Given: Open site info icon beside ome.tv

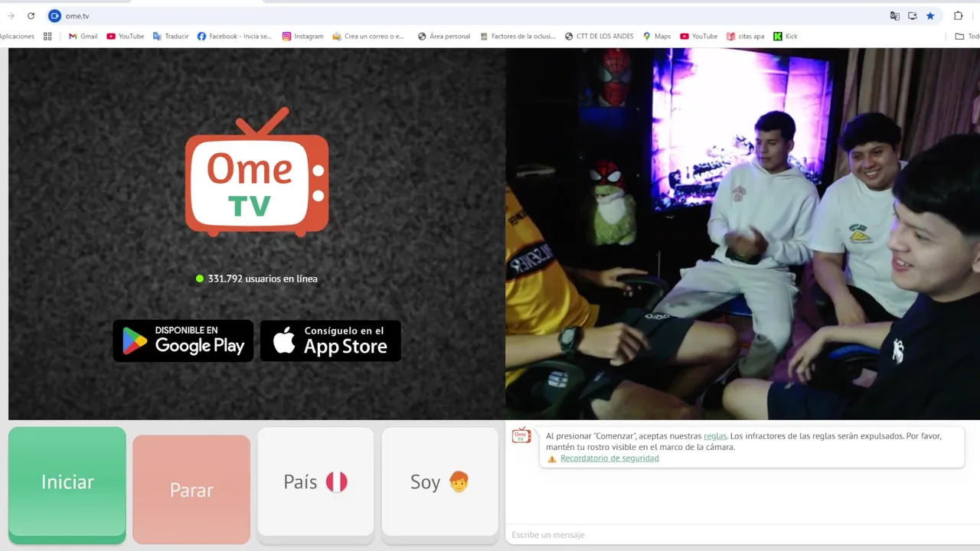Looking at the screenshot, I should (x=54, y=15).
